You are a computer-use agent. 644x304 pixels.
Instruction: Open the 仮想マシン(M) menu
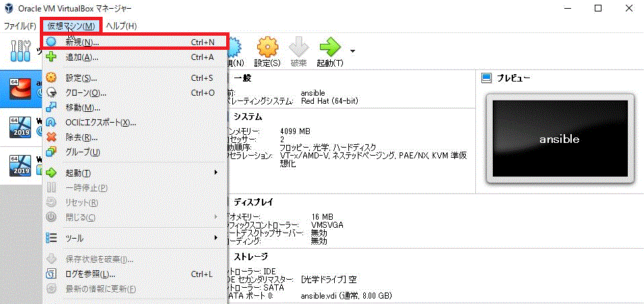[x=71, y=26]
